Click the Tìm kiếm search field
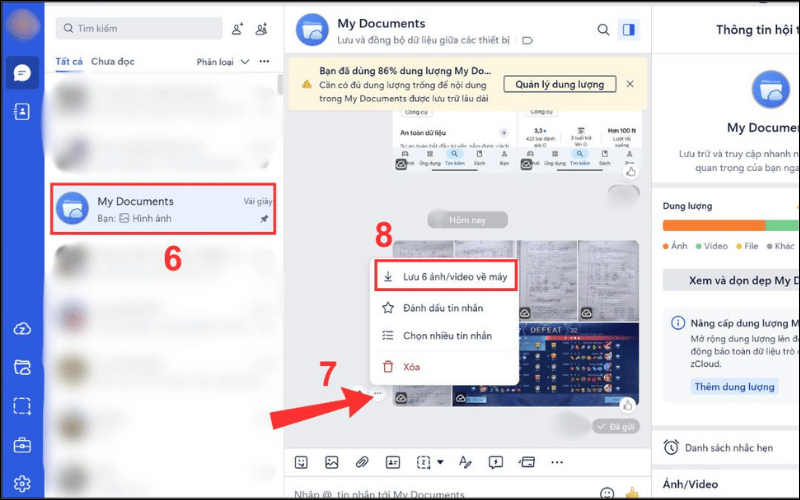This screenshot has width=800, height=500. [x=139, y=29]
